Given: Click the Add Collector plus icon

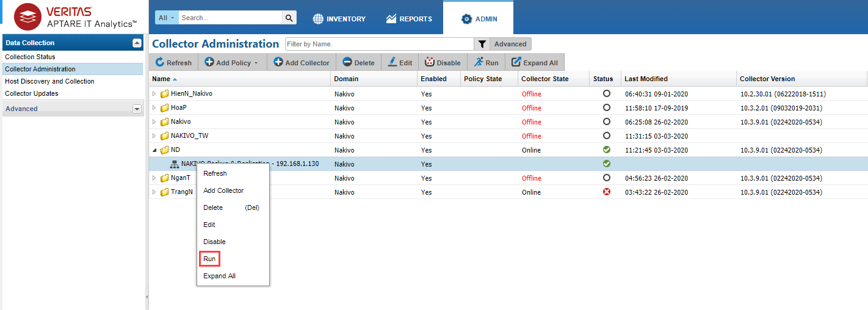Looking at the screenshot, I should pos(278,62).
